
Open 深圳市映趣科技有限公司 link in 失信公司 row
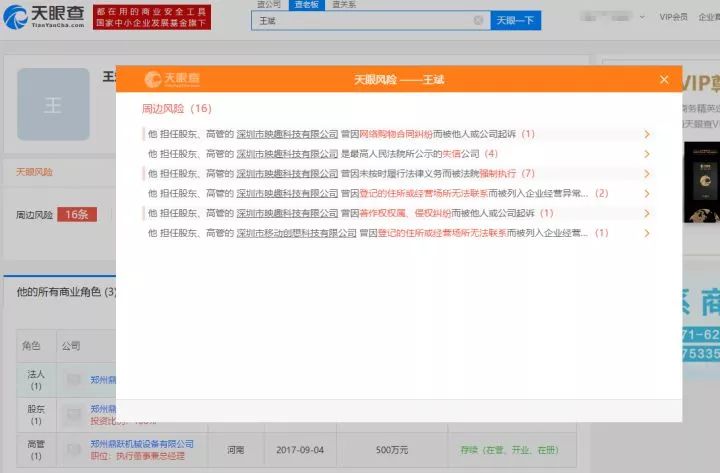pyautogui.click(x=287, y=154)
